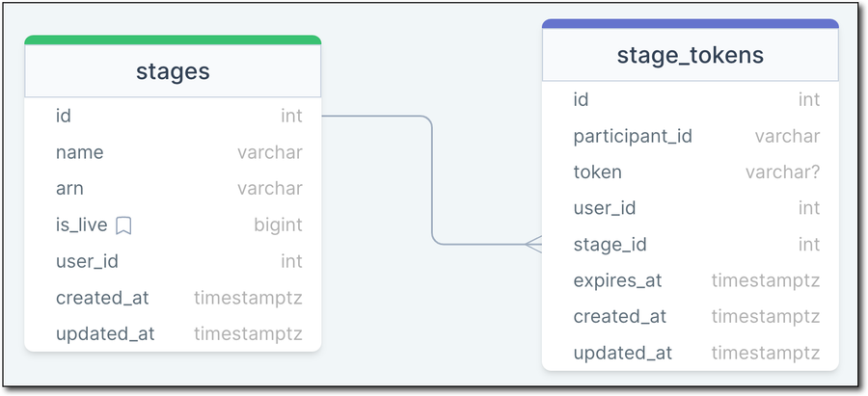The image size is (868, 396).
Task: Select the token field in stage_tokens
Action: (691, 172)
